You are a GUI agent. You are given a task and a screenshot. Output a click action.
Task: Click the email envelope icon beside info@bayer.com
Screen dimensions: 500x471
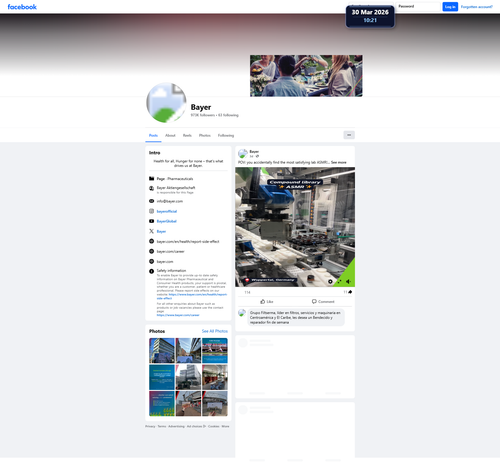click(151, 201)
